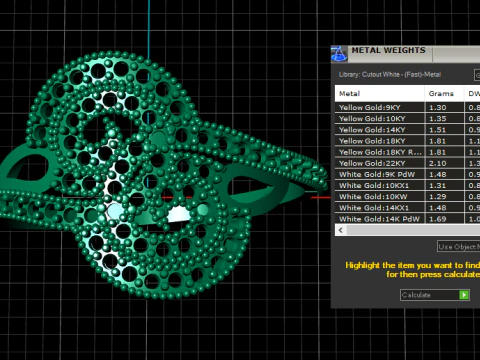Highlight the Yellow Gold:18KY R... row
Viewport: 480px width, 360px height.
click(407, 152)
